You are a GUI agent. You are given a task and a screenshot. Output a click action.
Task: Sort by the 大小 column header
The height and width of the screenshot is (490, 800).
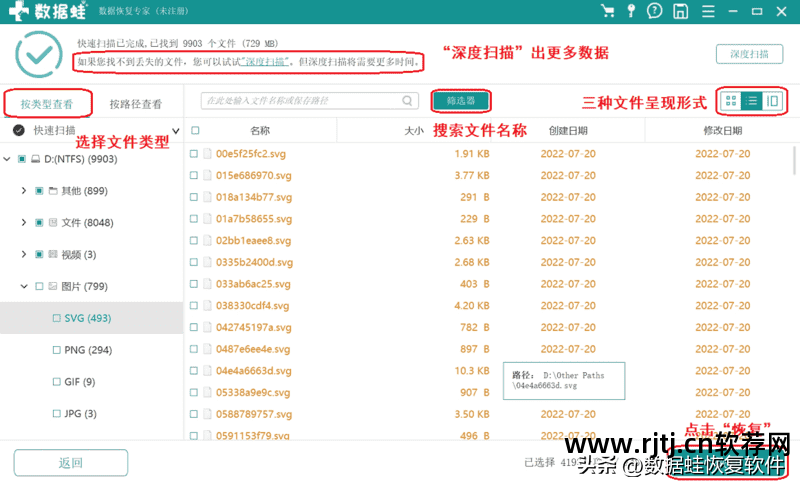tap(414, 131)
